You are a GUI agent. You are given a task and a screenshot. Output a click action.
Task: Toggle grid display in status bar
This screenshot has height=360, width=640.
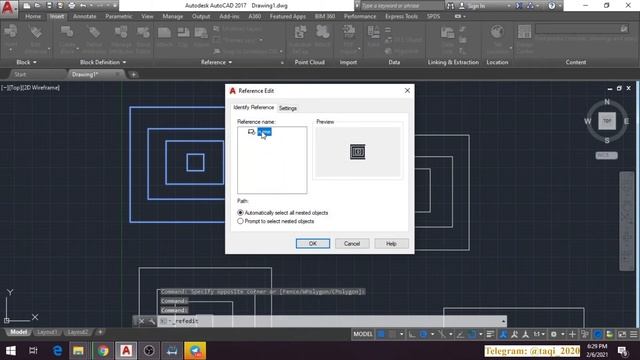[381, 334]
